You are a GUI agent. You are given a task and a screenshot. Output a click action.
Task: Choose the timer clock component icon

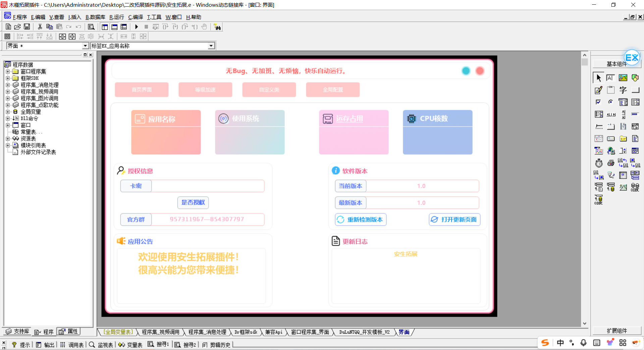[x=599, y=163]
